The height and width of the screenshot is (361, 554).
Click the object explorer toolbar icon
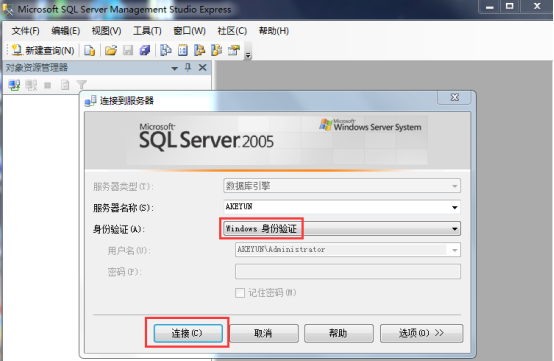(x=200, y=51)
